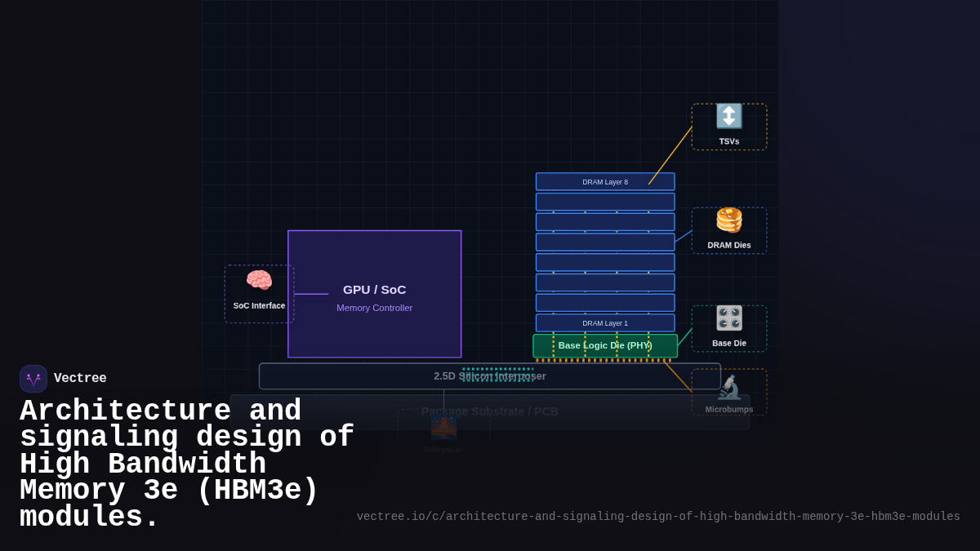Viewport: 980px width, 551px height.
Task: Click the Vectree logo icon
Action: click(x=33, y=378)
